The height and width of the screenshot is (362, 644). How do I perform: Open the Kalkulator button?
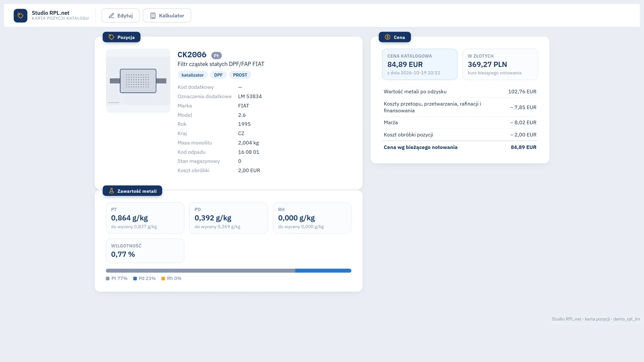pos(167,15)
